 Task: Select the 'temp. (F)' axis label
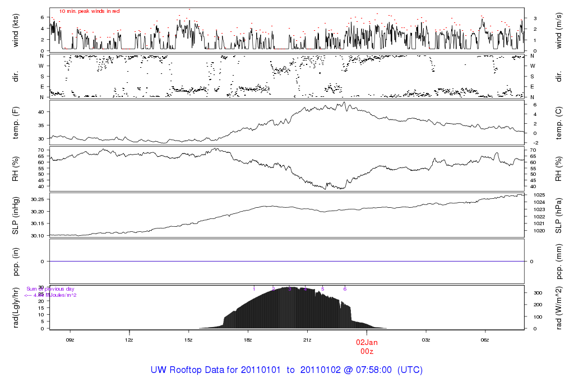pos(16,123)
